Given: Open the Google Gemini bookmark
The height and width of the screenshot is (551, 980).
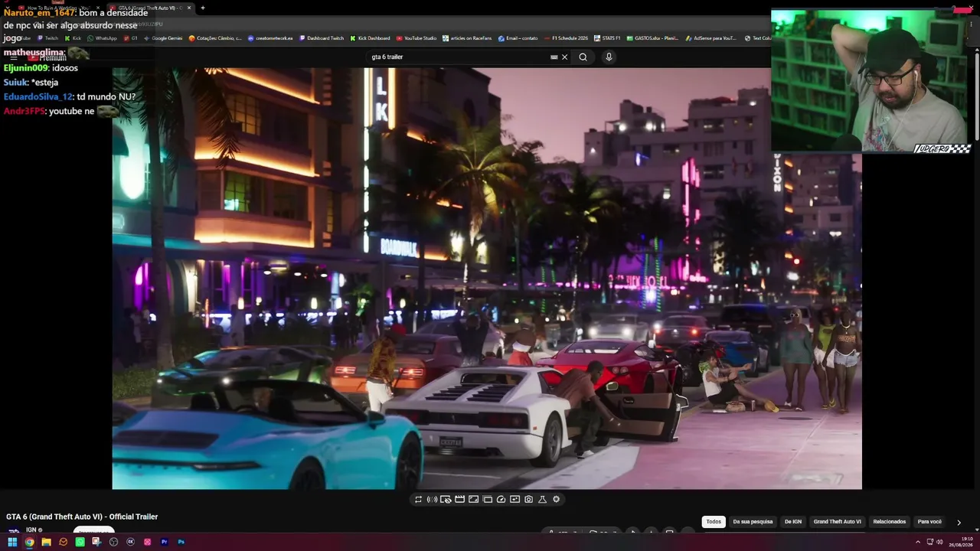Looking at the screenshot, I should (163, 38).
